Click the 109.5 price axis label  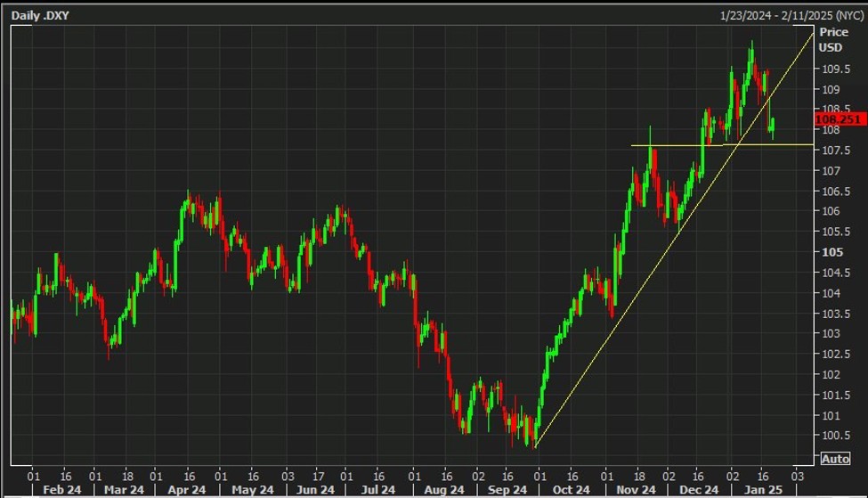click(833, 69)
